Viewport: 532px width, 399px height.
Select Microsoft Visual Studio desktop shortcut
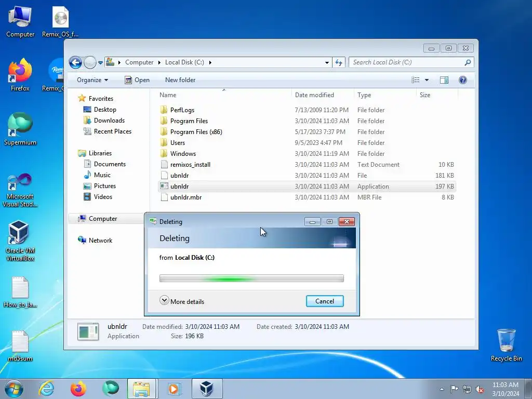click(20, 190)
